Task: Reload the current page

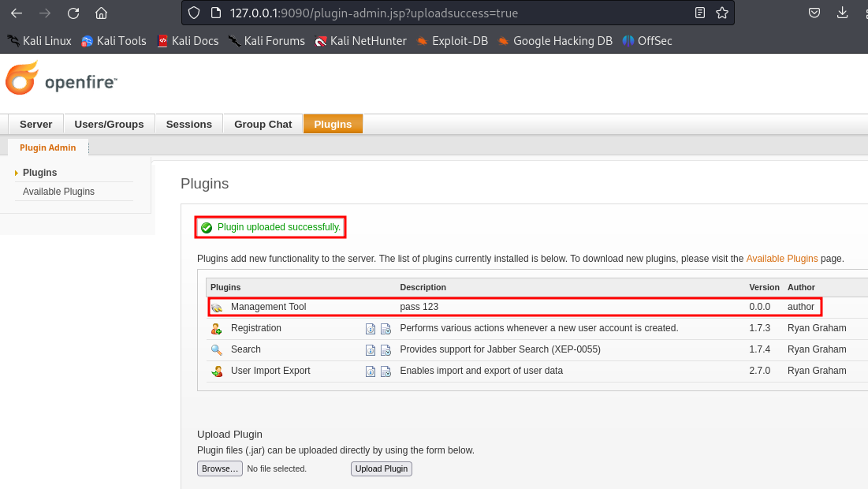Action: (73, 13)
